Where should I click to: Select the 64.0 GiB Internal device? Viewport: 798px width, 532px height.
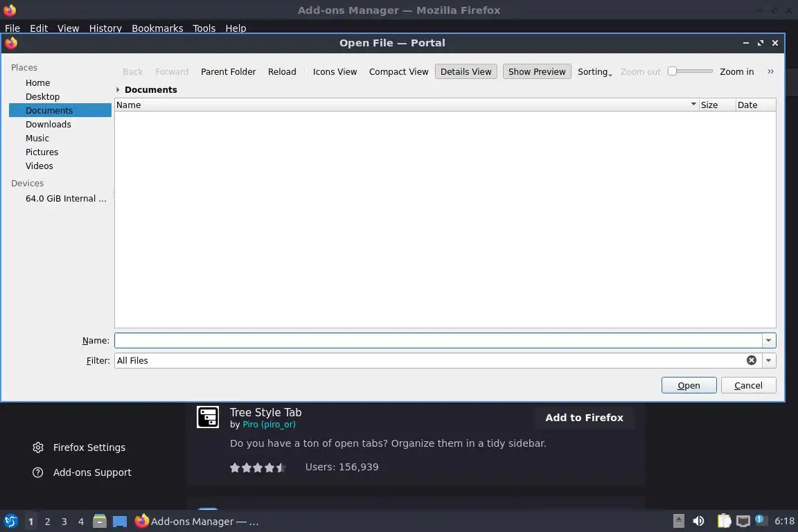click(x=60, y=199)
